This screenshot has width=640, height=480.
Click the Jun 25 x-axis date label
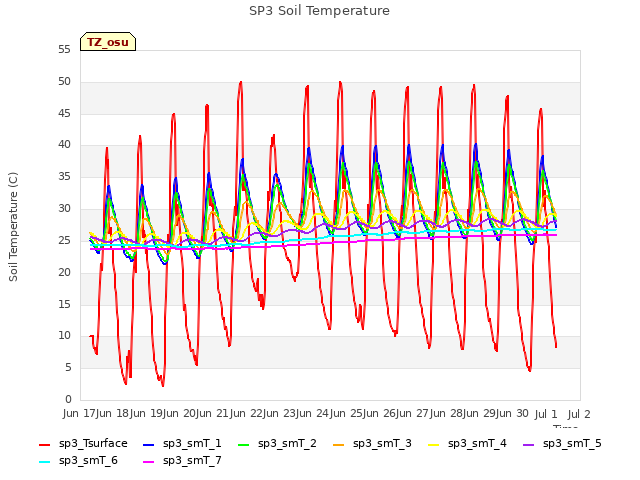(x=347, y=414)
